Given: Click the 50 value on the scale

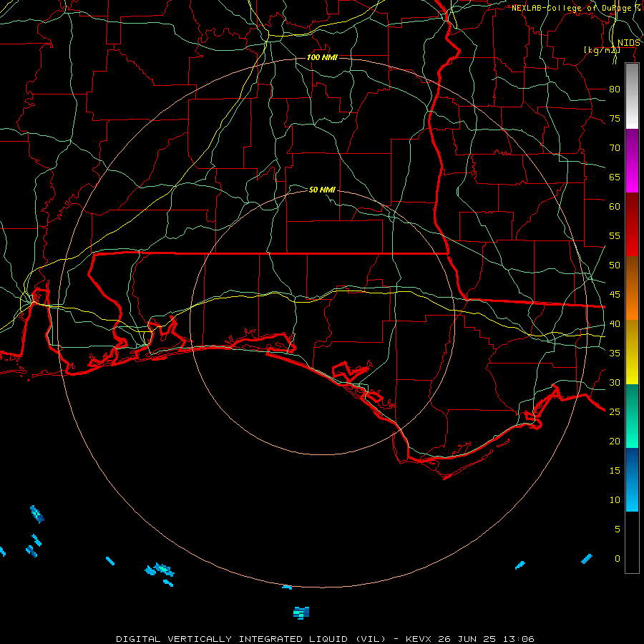Looking at the screenshot, I should coord(615,265).
